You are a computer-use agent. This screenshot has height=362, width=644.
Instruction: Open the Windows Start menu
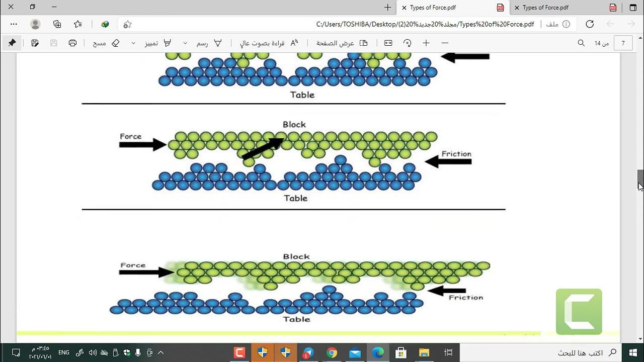[x=633, y=352]
